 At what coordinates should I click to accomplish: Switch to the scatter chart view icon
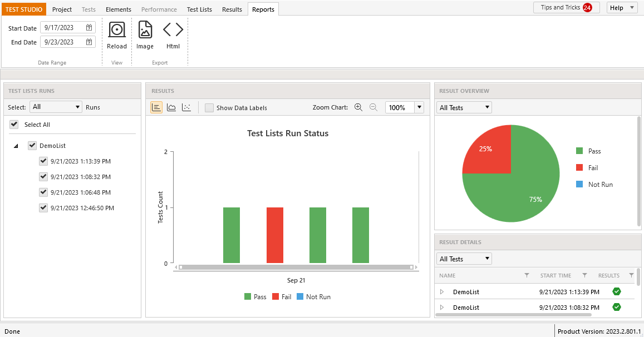point(186,107)
